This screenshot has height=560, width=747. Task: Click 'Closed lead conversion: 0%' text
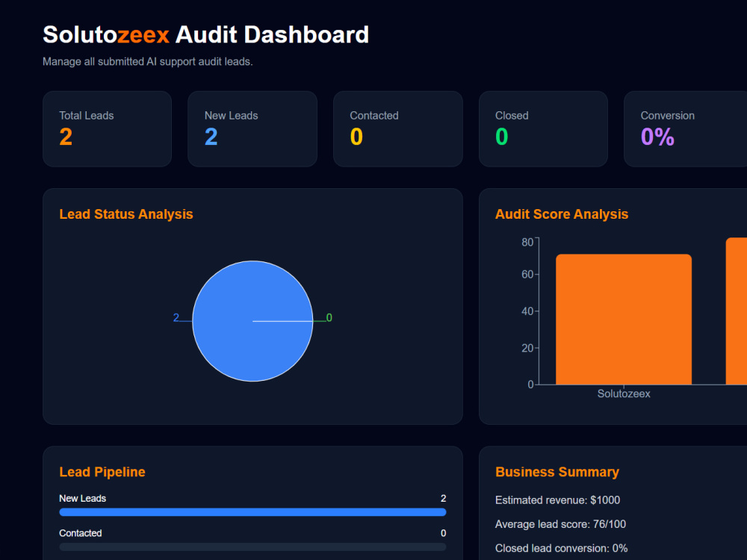click(x=561, y=548)
